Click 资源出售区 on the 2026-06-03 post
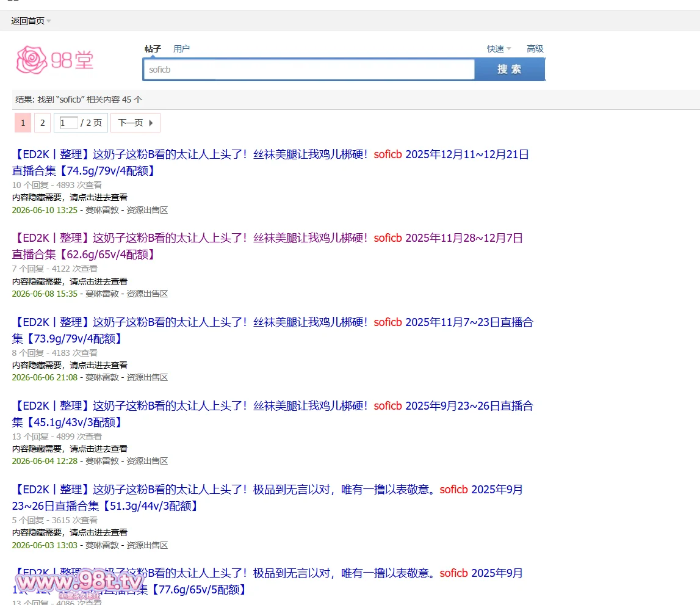The image size is (700, 605). (x=147, y=545)
